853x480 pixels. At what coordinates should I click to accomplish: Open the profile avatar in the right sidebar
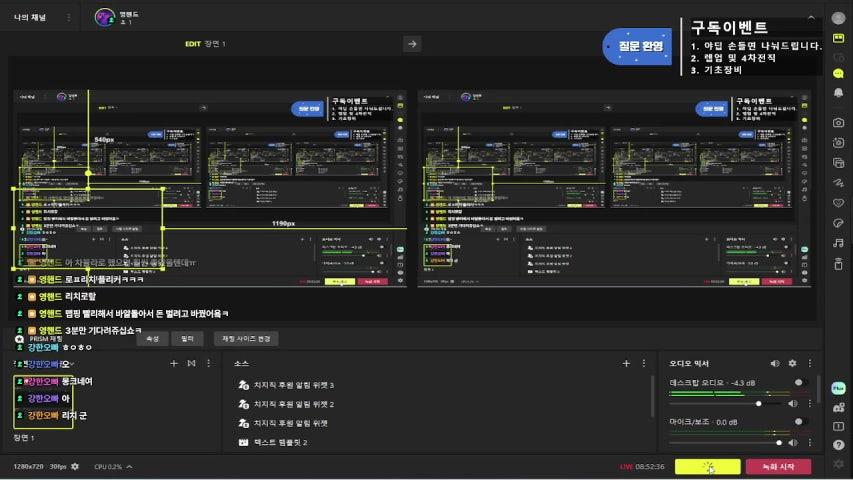click(x=838, y=18)
